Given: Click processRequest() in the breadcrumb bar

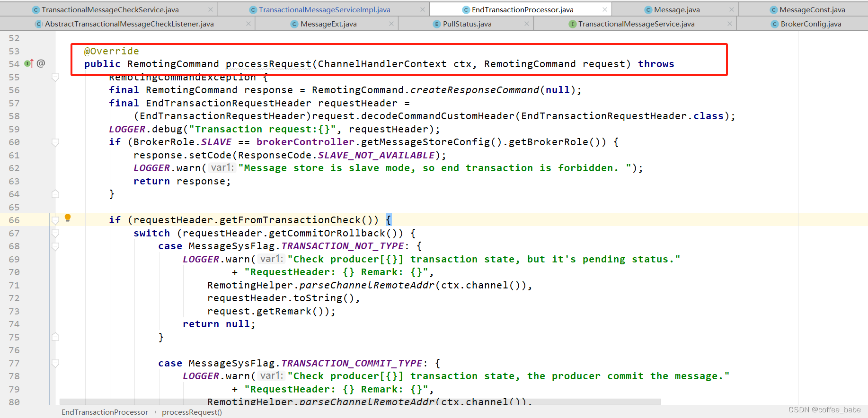Looking at the screenshot, I should click(192, 412).
